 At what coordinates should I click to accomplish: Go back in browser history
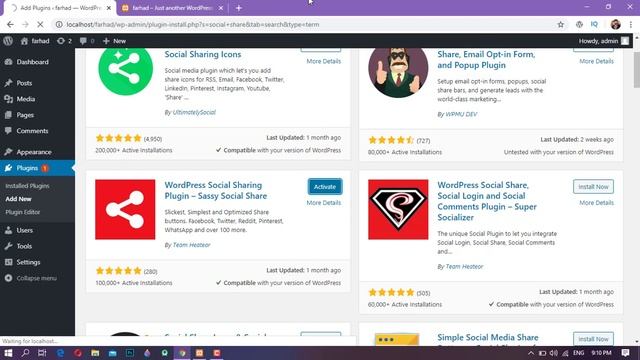[x=10, y=24]
